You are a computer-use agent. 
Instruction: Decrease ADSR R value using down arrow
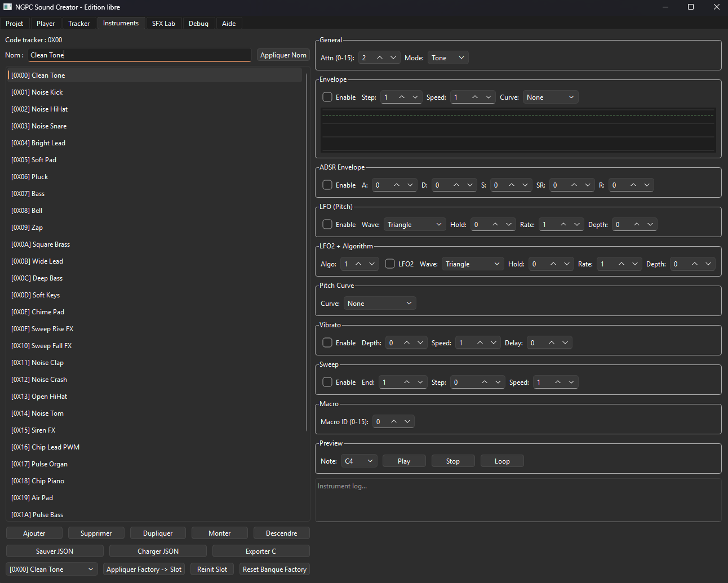(x=647, y=185)
